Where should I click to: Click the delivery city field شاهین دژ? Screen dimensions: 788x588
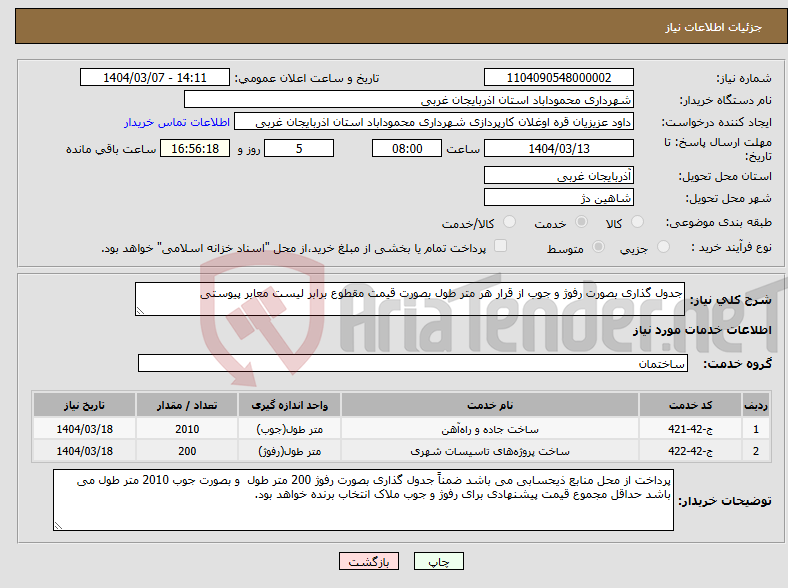tap(559, 198)
